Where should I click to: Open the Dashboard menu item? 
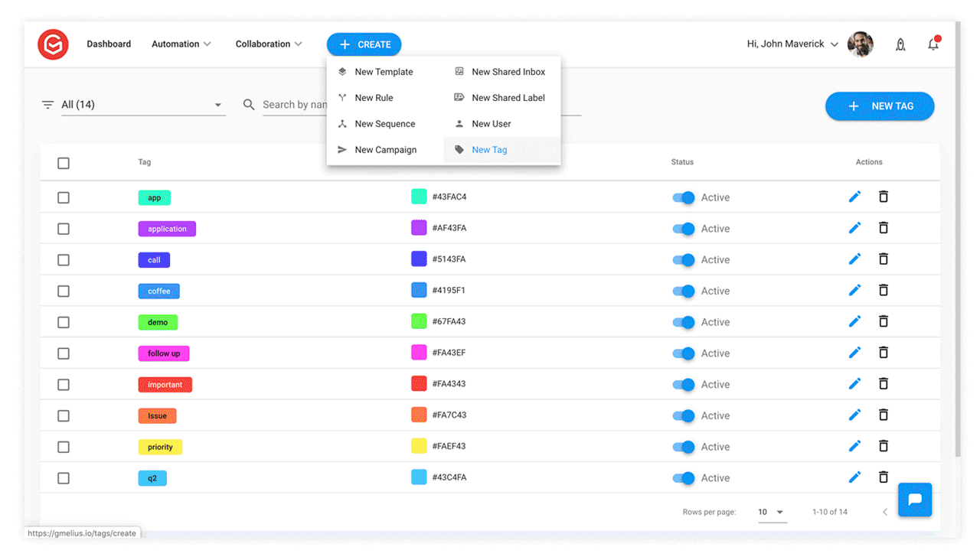(x=109, y=44)
